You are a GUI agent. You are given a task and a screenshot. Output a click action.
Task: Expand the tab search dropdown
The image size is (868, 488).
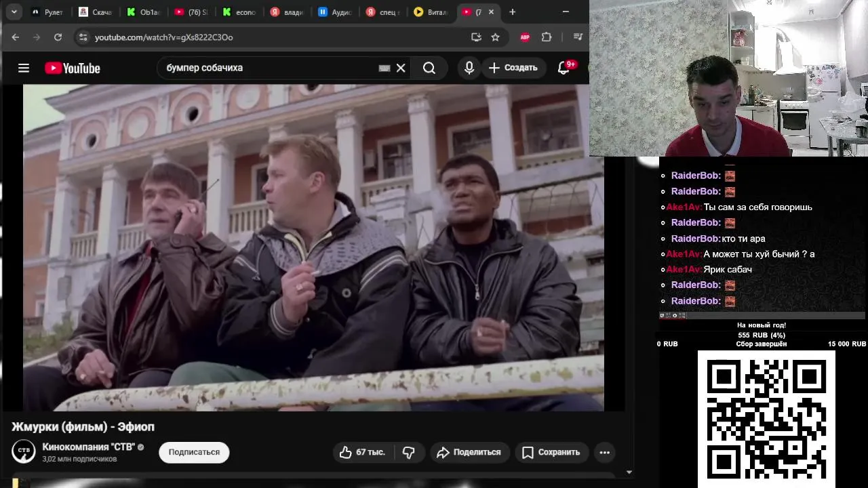click(14, 12)
